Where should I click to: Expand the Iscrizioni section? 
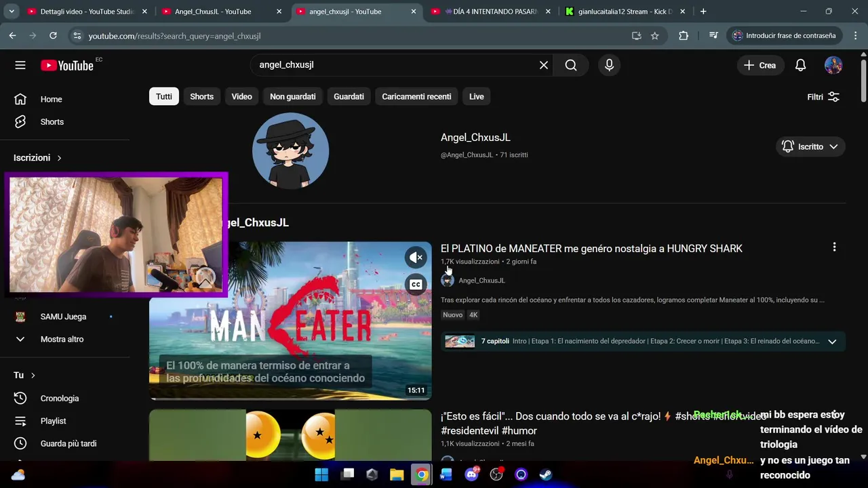click(x=38, y=158)
